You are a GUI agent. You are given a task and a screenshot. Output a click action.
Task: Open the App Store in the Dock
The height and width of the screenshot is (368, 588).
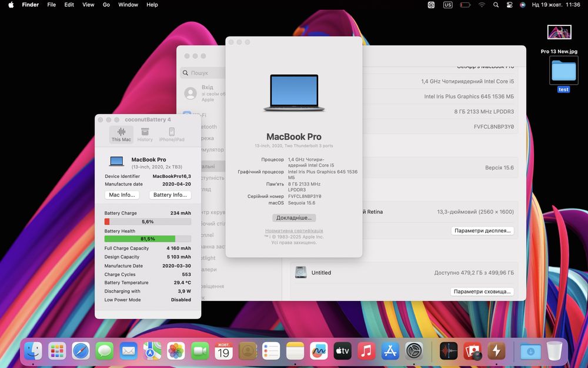tap(390, 351)
